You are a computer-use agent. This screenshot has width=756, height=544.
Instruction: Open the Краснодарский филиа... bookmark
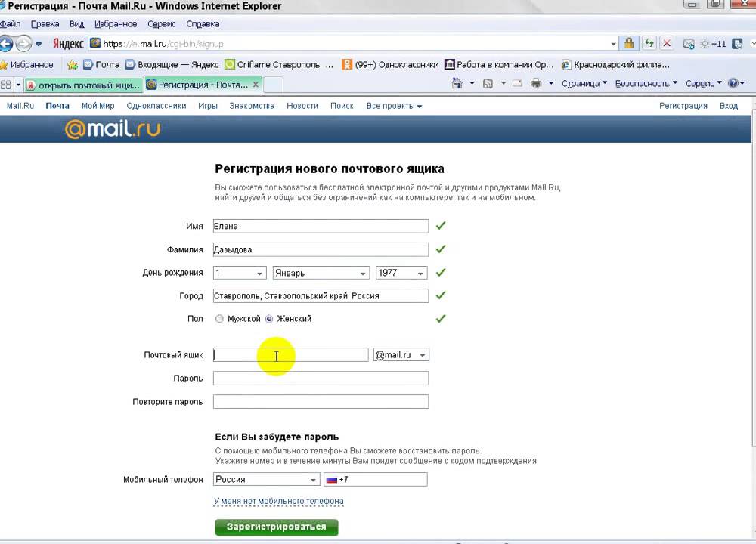(x=615, y=64)
